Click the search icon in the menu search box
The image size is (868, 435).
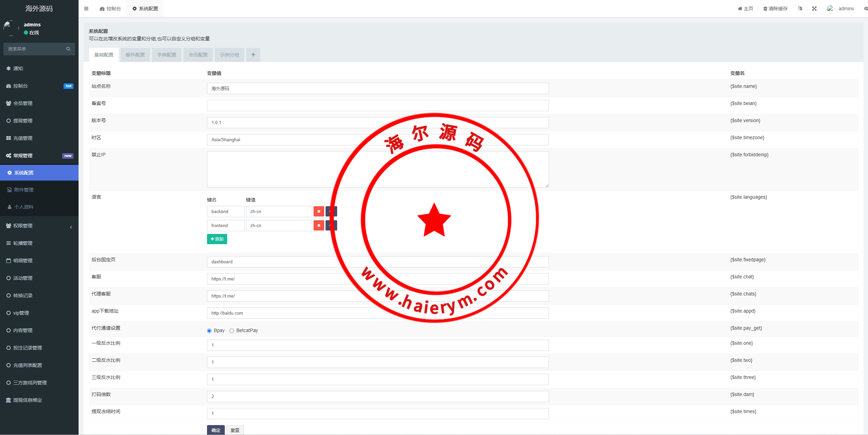[68, 49]
